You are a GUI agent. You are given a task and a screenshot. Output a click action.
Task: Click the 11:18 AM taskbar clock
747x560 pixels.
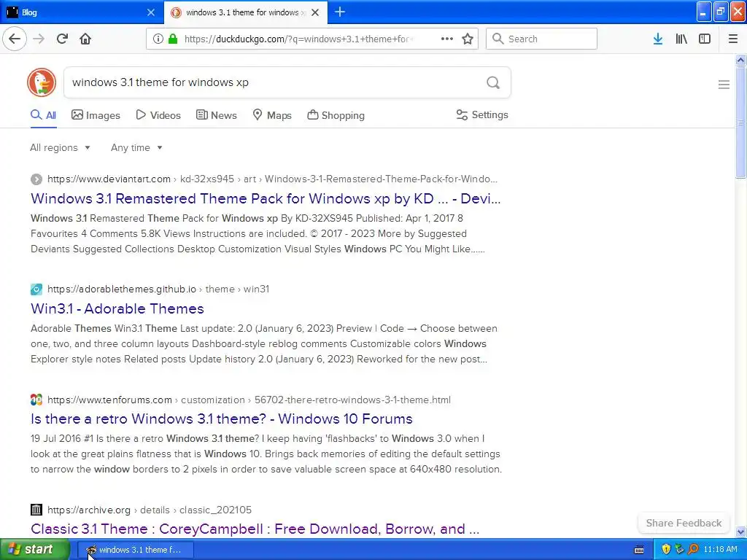click(720, 550)
